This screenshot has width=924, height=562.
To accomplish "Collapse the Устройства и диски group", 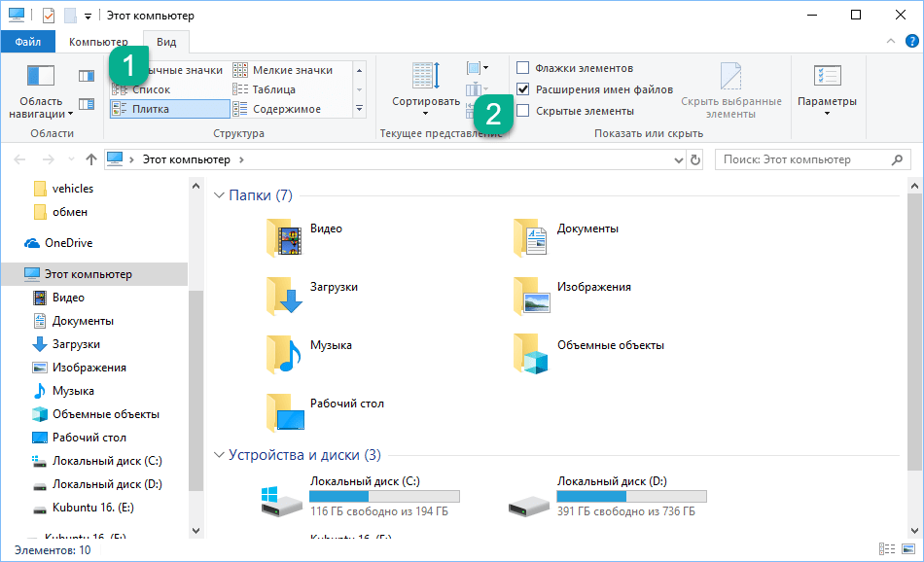I will (219, 455).
